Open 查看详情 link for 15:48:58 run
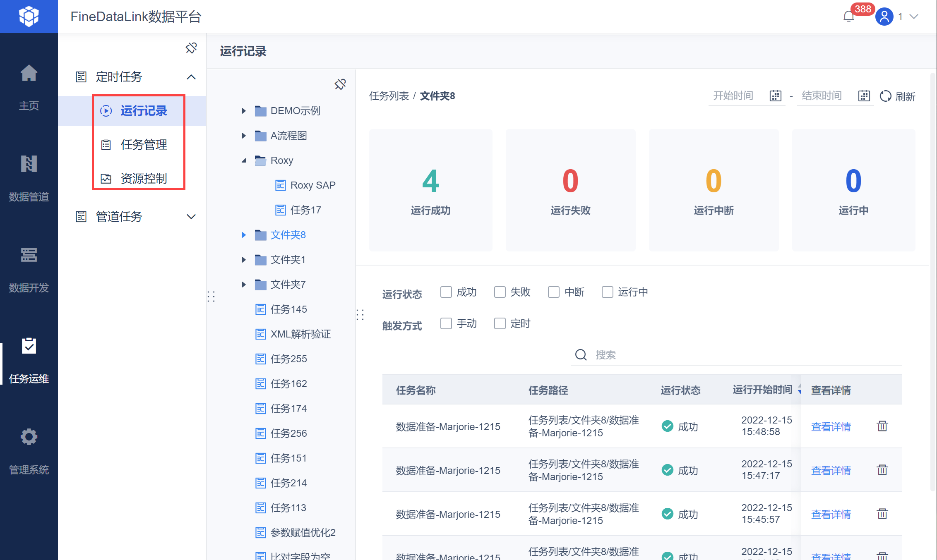The height and width of the screenshot is (560, 937). 831,426
